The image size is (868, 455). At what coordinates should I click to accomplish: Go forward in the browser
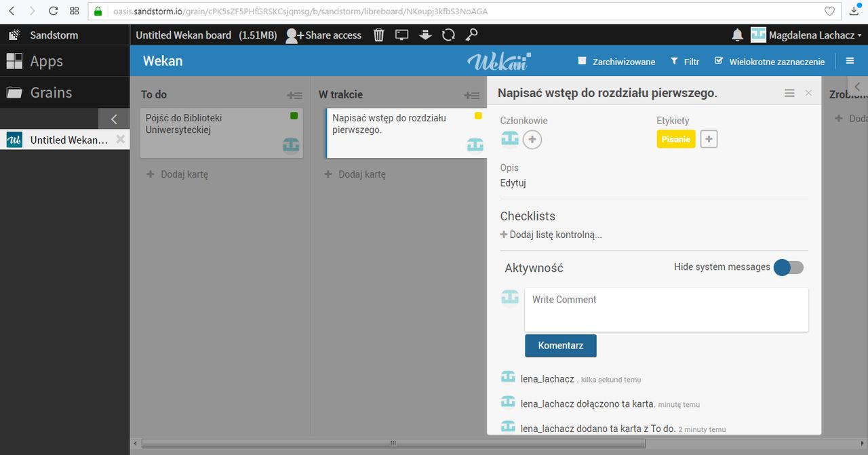[33, 11]
